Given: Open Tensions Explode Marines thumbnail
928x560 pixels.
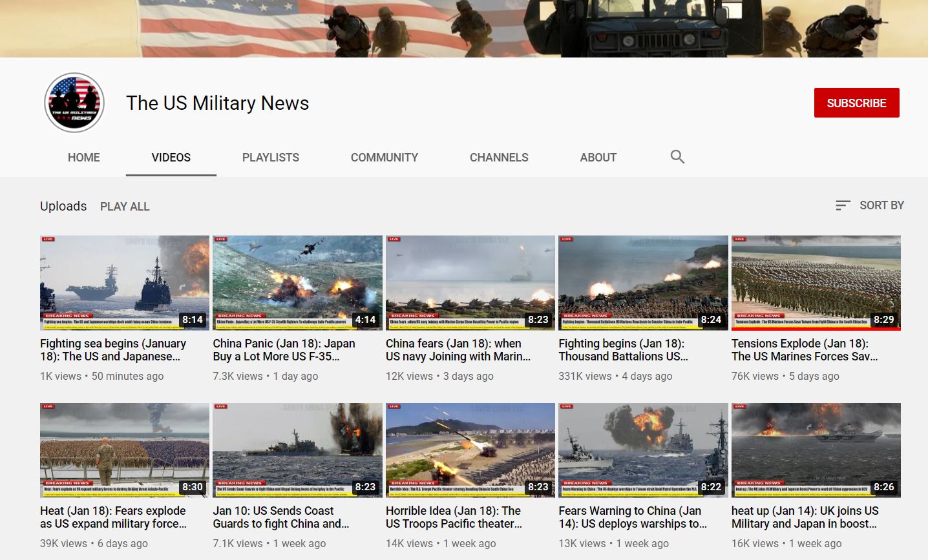Looking at the screenshot, I should point(816,283).
